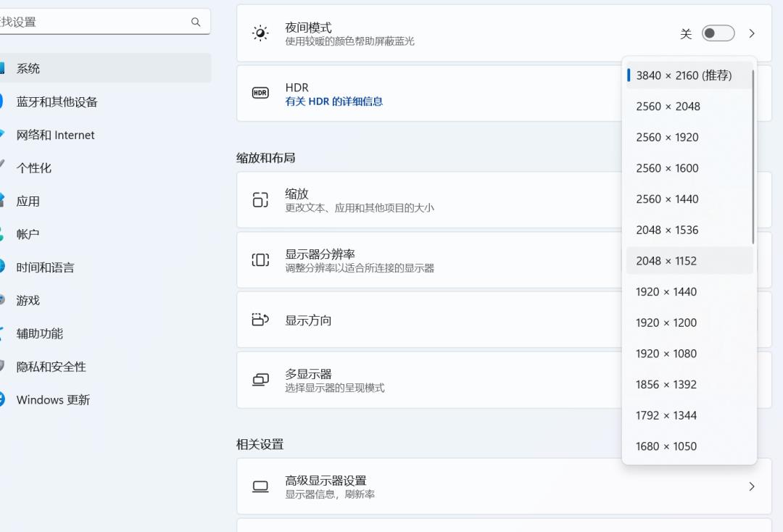Click the 显示方向 orientation icon
This screenshot has height=532, width=783.
[260, 319]
